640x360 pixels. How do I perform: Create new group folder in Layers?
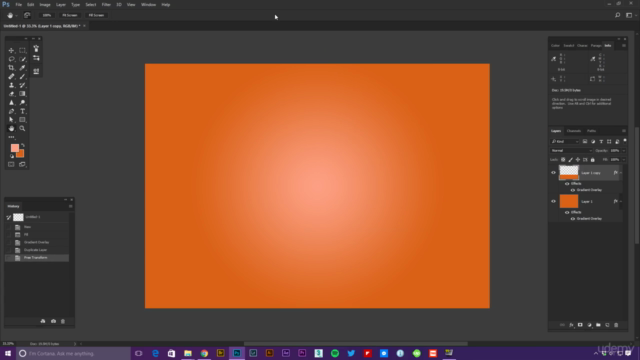coord(598,325)
